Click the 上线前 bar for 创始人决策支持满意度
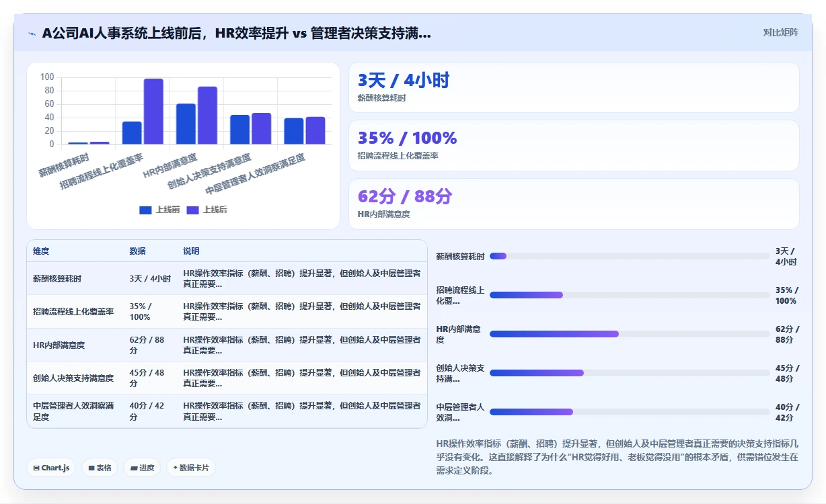The image size is (826, 504). tap(239, 130)
